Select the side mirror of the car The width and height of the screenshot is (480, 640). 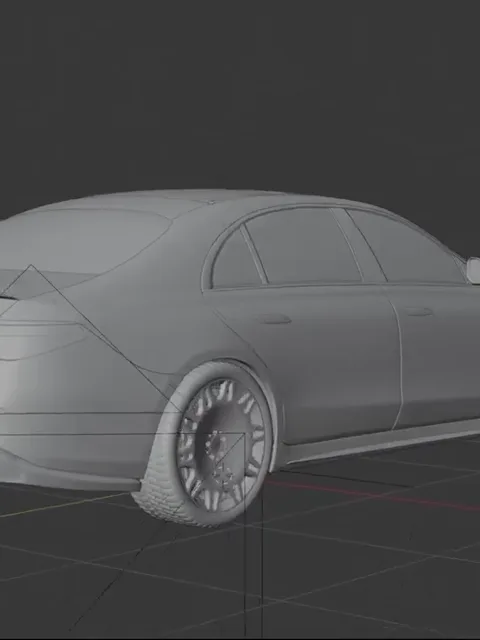[x=473, y=270]
